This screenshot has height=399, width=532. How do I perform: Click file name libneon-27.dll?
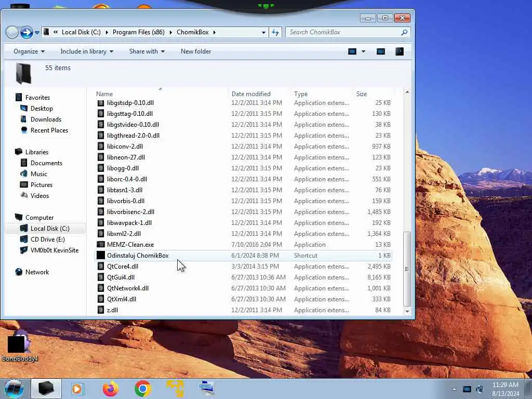tap(126, 157)
